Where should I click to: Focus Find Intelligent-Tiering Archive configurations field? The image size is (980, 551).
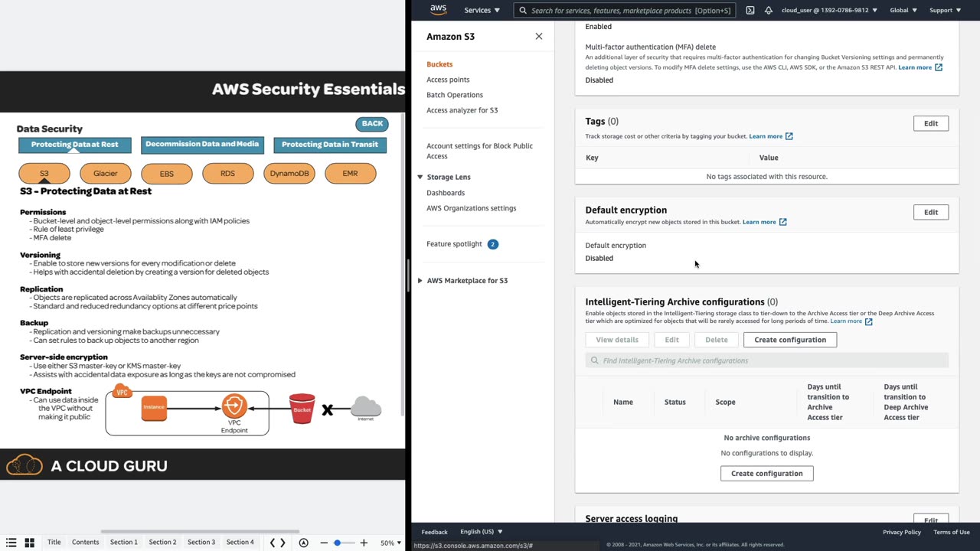tap(767, 360)
